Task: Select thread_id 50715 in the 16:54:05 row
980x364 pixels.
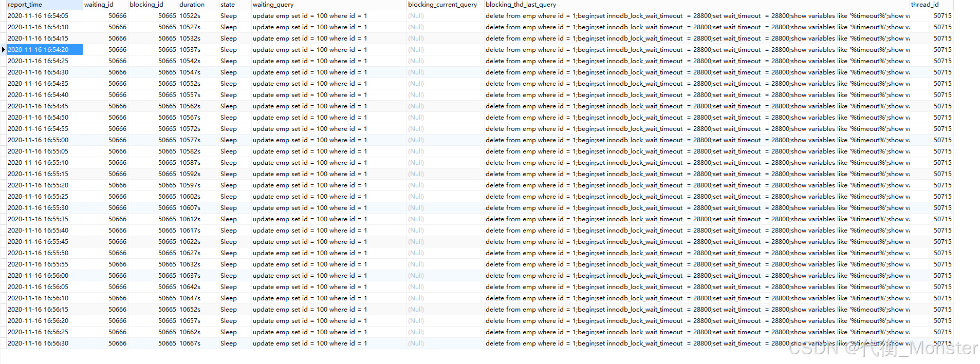Action: tap(931, 16)
